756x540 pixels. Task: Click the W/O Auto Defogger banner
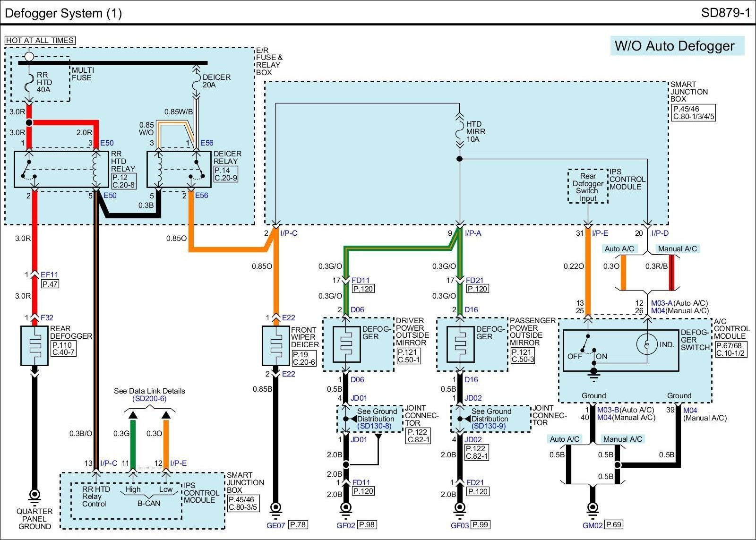pos(677,46)
